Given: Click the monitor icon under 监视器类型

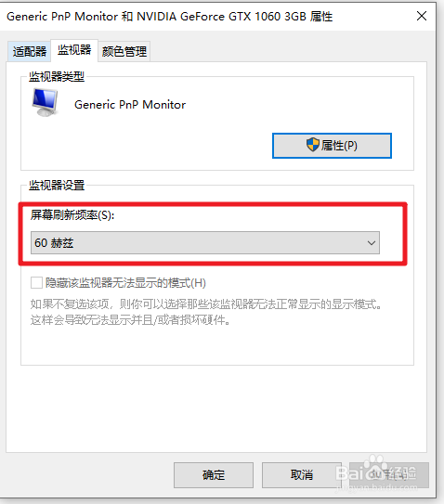Looking at the screenshot, I should click(x=46, y=102).
